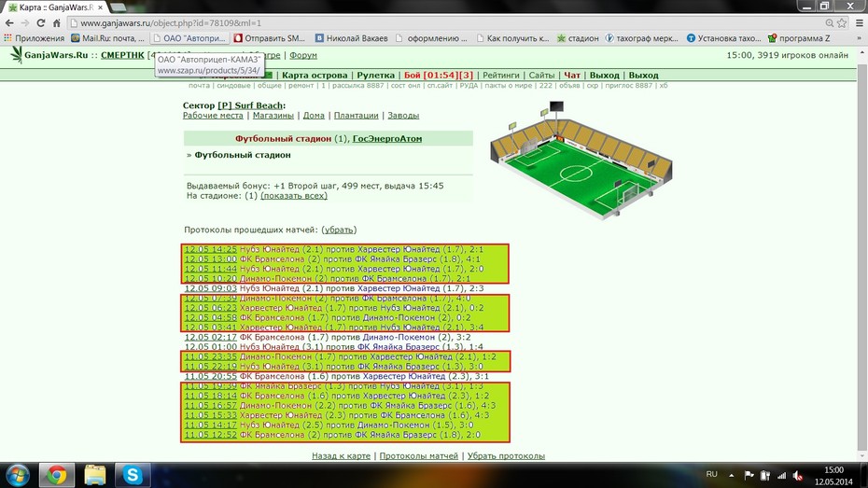Open Плантации link

(356, 116)
